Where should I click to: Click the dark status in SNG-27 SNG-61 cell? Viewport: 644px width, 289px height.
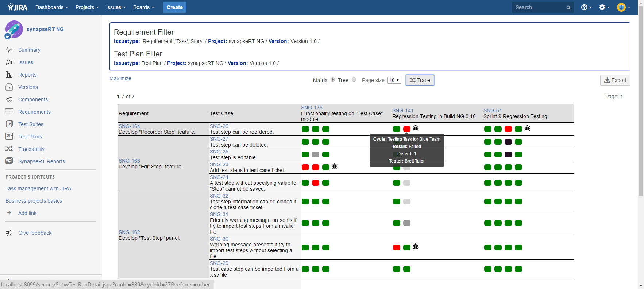(x=508, y=142)
